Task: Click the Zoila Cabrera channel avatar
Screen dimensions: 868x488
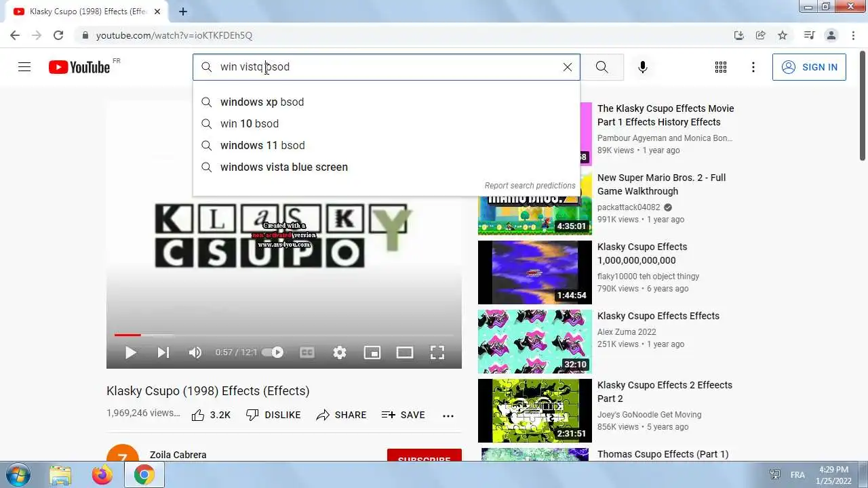Action: [123, 453]
